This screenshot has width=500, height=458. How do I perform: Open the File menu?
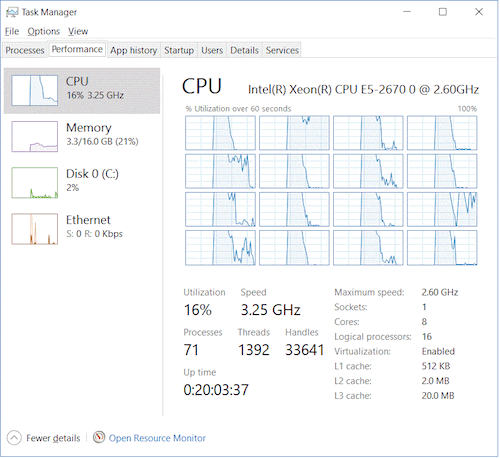pyautogui.click(x=12, y=31)
